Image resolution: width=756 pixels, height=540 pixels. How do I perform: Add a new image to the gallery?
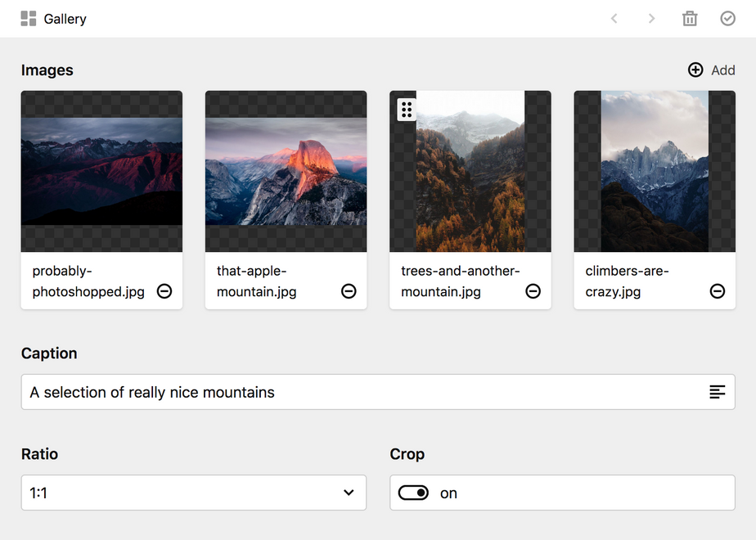click(x=711, y=70)
